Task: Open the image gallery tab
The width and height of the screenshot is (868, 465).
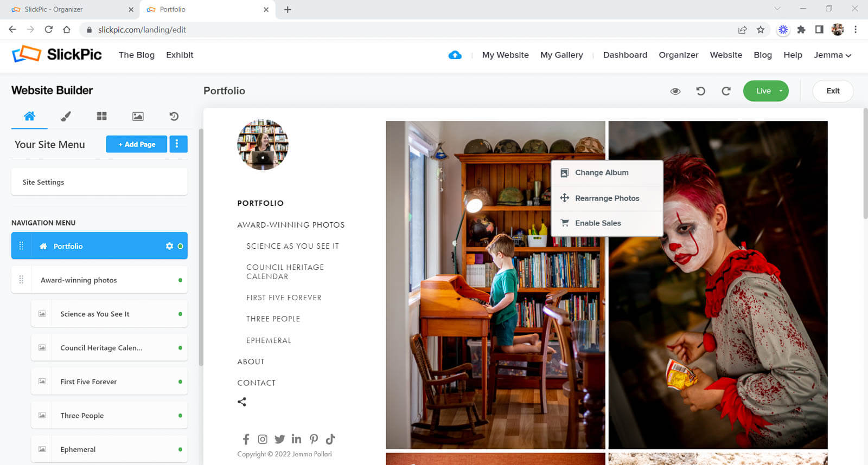Action: 138,116
